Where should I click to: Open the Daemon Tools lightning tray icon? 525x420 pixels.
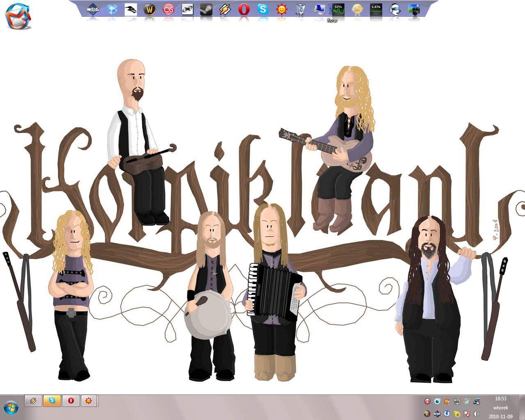[447, 414]
